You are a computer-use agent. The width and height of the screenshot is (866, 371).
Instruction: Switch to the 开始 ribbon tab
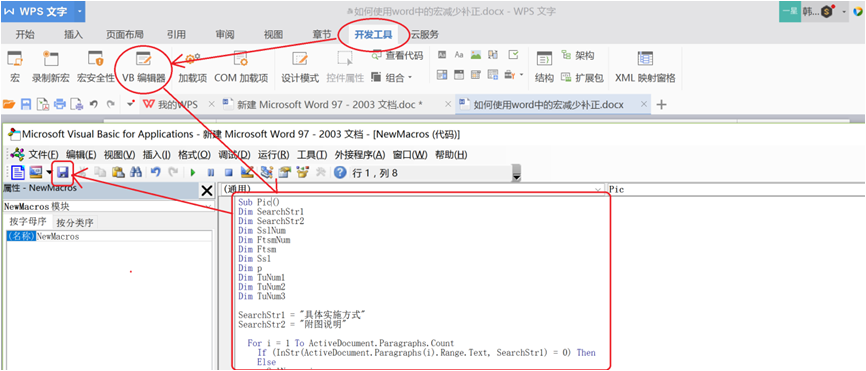click(25, 34)
